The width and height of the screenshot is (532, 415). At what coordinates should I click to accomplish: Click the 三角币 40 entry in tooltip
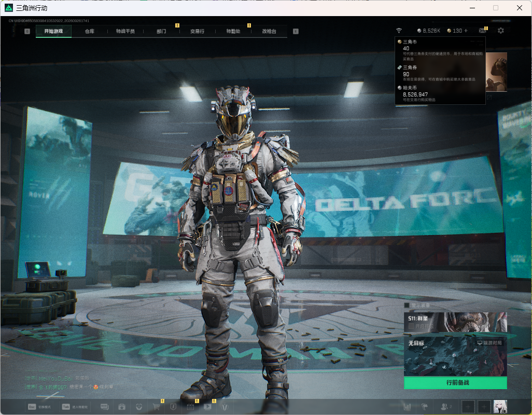click(440, 50)
